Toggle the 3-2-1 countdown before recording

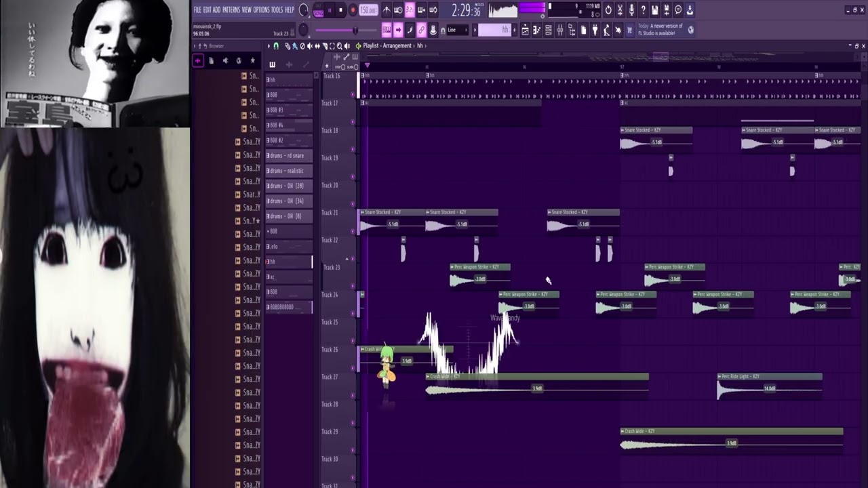410,10
